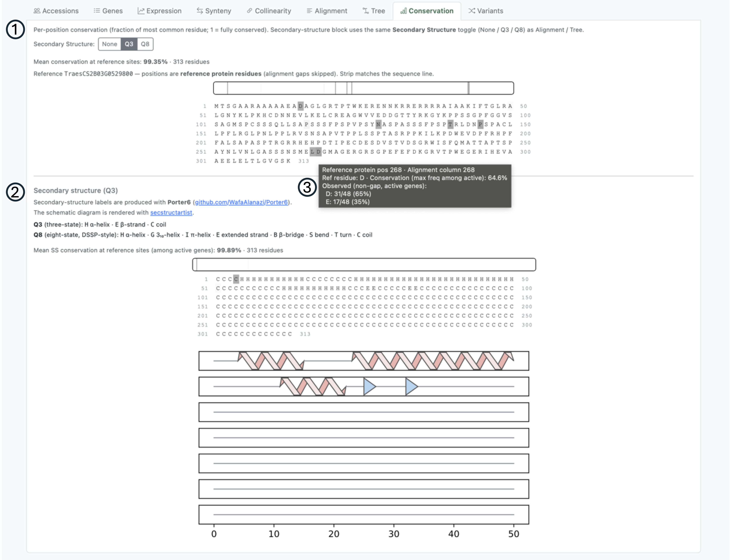Open the secstructartist link
The image size is (730, 560).
coord(171,213)
